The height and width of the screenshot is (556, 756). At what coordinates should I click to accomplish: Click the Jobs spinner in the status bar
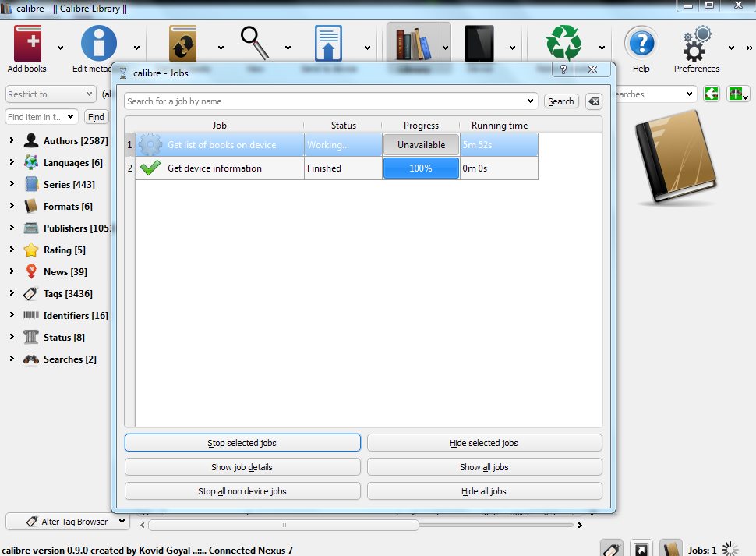730,549
